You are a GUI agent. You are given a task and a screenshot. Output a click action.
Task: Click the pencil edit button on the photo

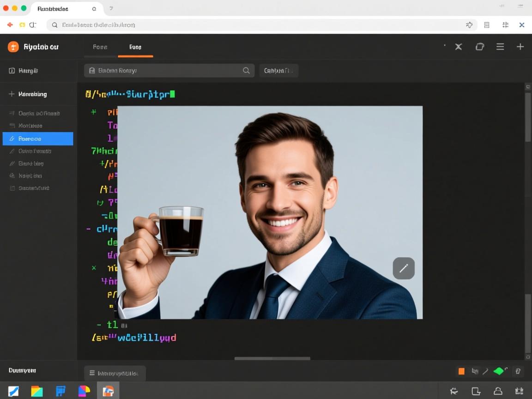pyautogui.click(x=404, y=268)
